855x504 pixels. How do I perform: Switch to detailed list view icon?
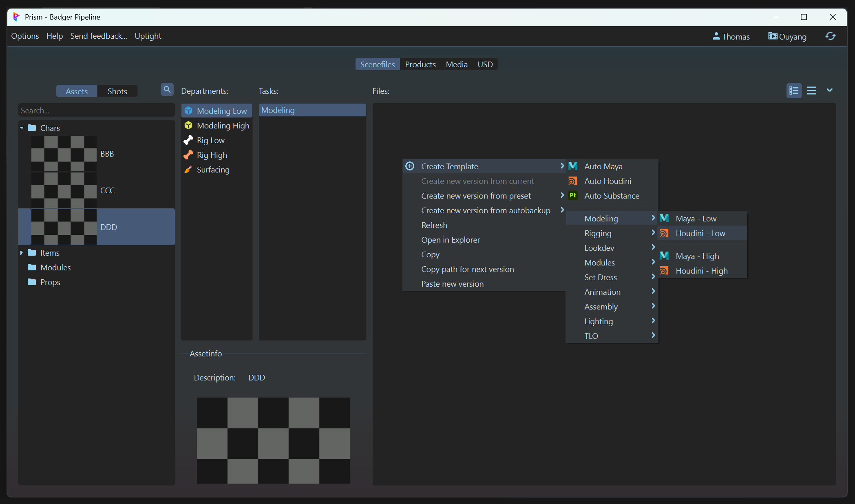pos(793,91)
